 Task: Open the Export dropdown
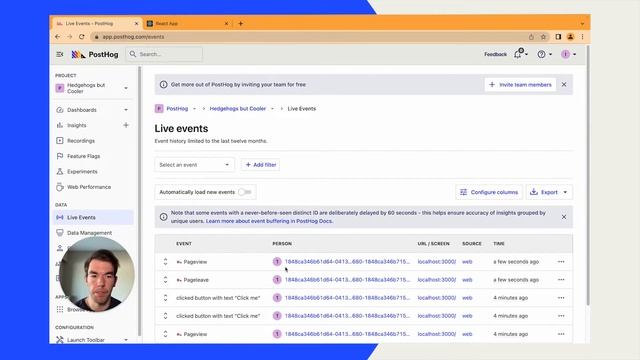tap(549, 192)
